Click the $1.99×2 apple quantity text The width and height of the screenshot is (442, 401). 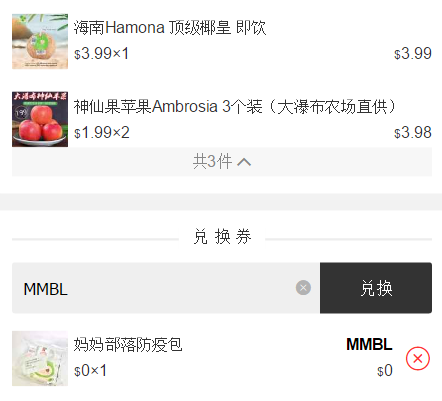point(102,133)
